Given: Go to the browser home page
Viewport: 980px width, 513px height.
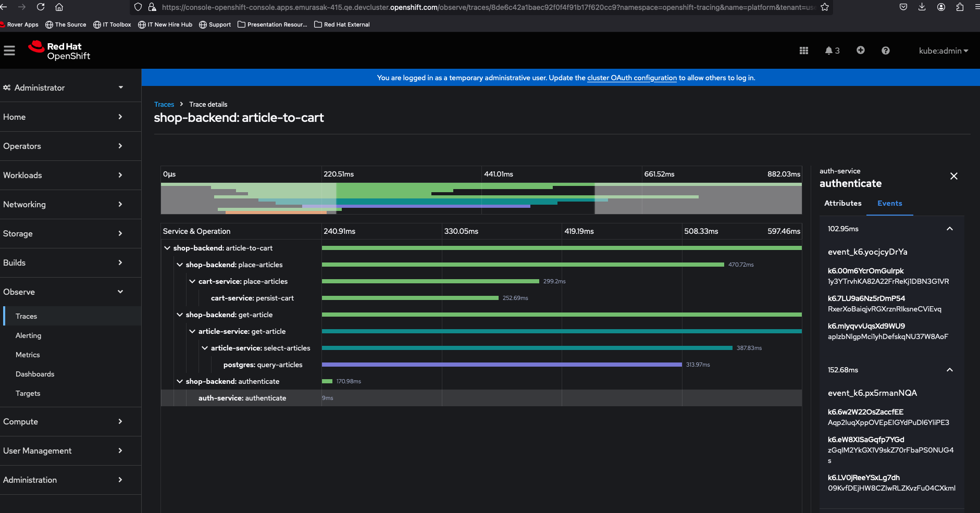Looking at the screenshot, I should [59, 7].
